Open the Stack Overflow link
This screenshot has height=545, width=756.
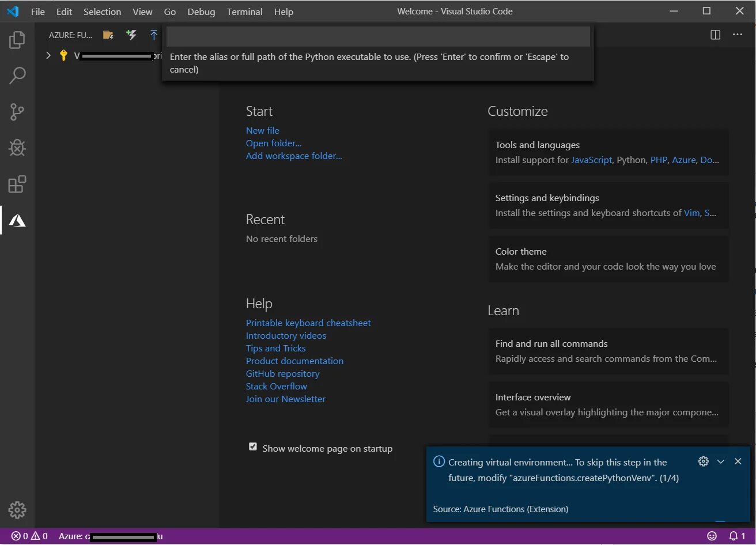pyautogui.click(x=277, y=387)
